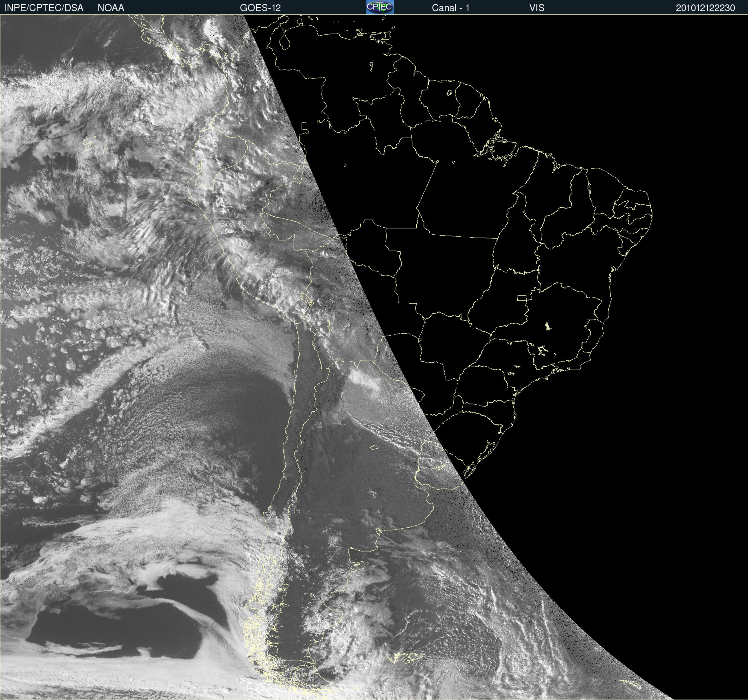Click the INPE/CPTEC/DSA header label

pyautogui.click(x=44, y=8)
